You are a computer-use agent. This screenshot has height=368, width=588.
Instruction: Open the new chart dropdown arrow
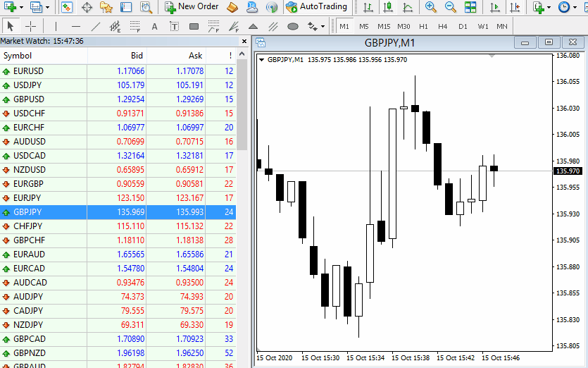pos(23,7)
